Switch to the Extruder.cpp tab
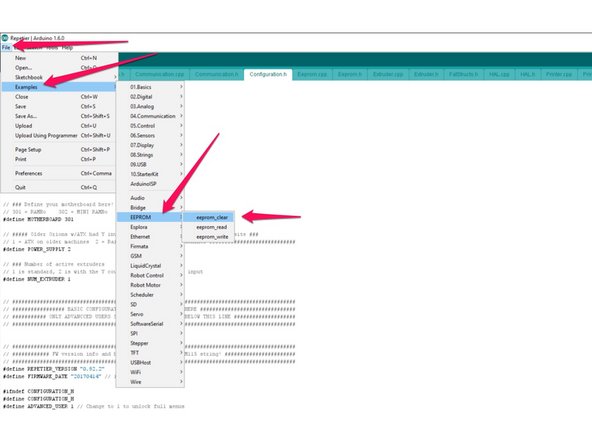 click(x=388, y=74)
